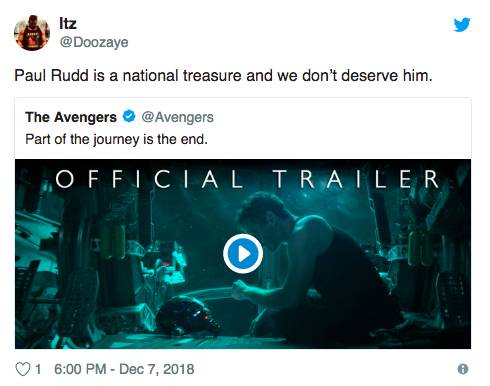The width and height of the screenshot is (490, 386).
Task: Visit the @Avengers handle
Action: 177,117
